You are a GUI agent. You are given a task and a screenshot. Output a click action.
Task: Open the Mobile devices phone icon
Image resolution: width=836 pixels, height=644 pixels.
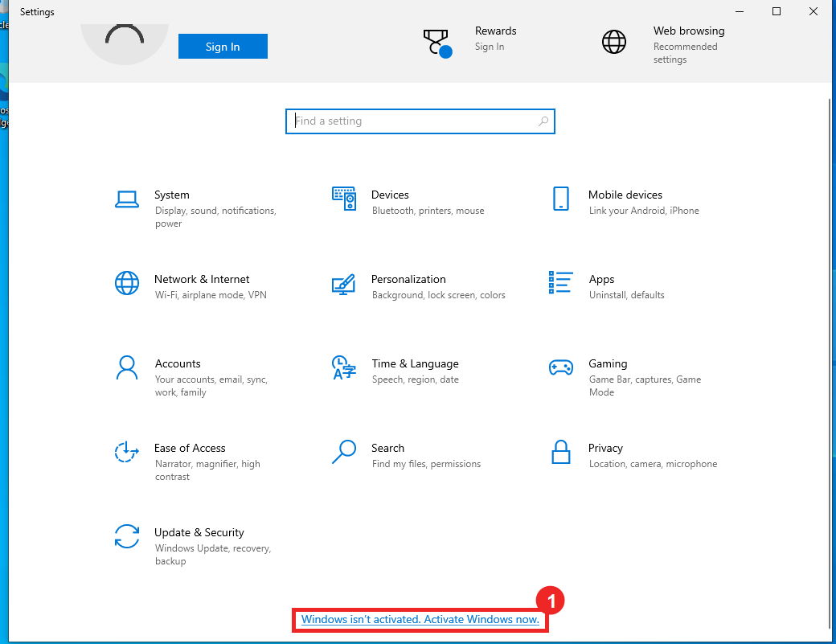click(x=561, y=199)
